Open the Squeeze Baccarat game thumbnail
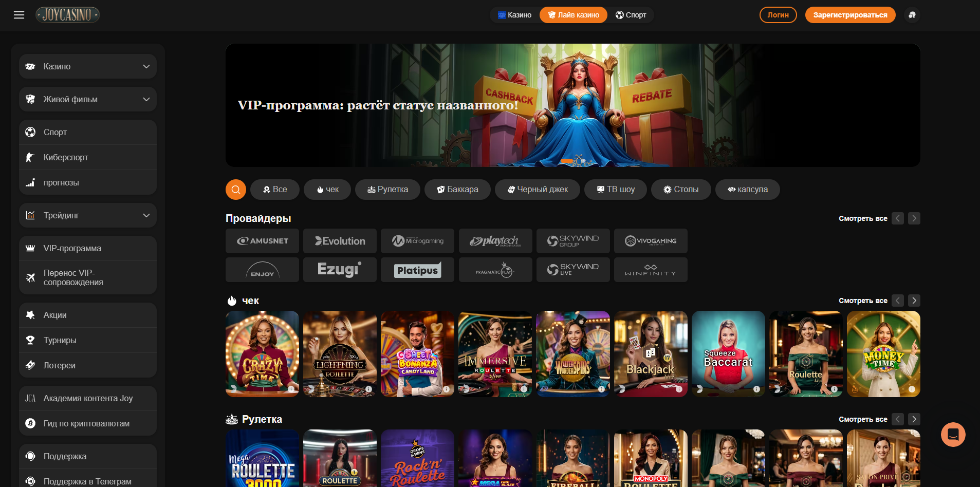Viewport: 980px width, 487px height. point(728,354)
